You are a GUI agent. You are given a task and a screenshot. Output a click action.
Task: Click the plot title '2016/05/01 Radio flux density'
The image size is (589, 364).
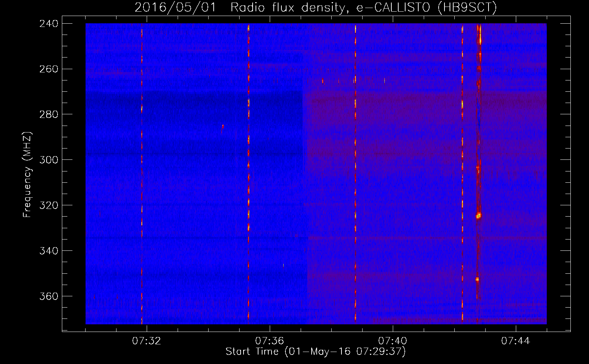[x=239, y=7]
